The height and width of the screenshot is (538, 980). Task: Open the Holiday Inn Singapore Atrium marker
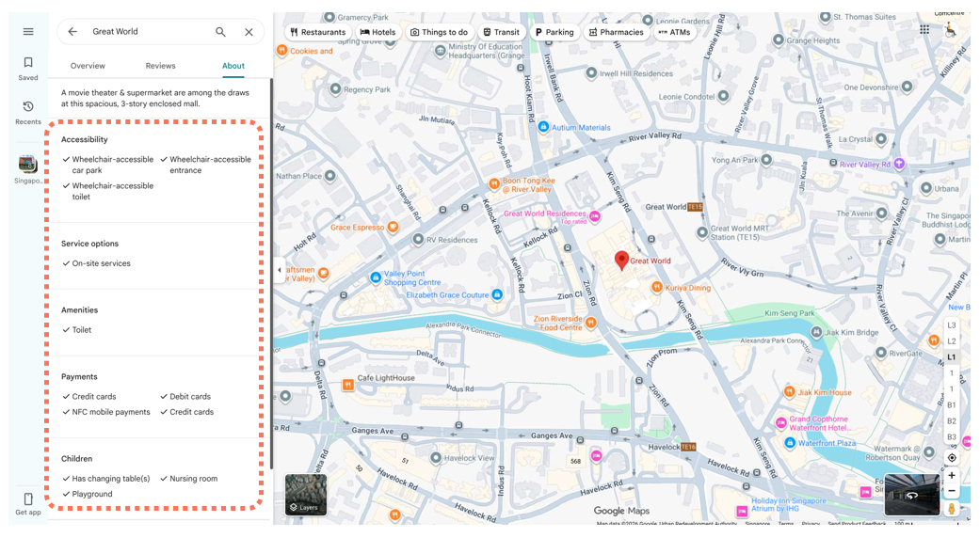(x=742, y=511)
